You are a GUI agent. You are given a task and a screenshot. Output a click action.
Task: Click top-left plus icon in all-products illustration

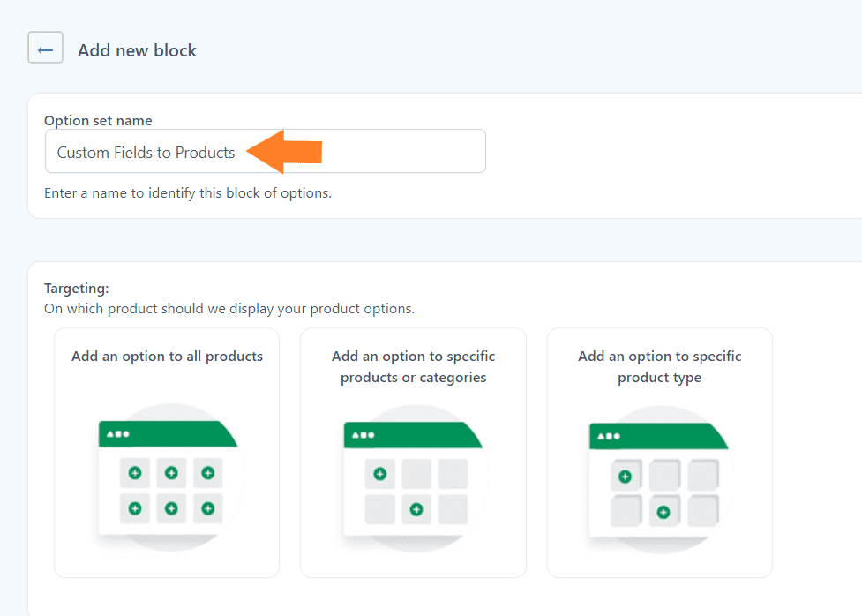[x=135, y=472]
